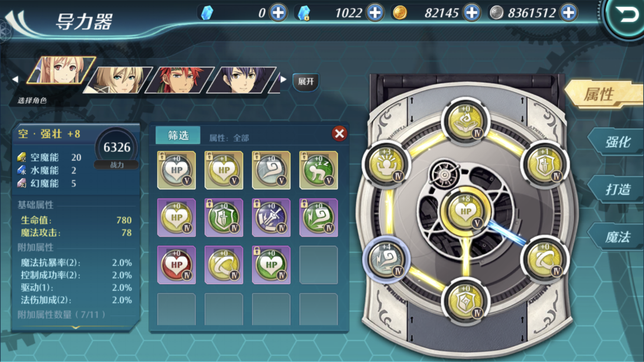The height and width of the screenshot is (362, 644).
Task: Open the 魔法 tab
Action: coord(618,237)
